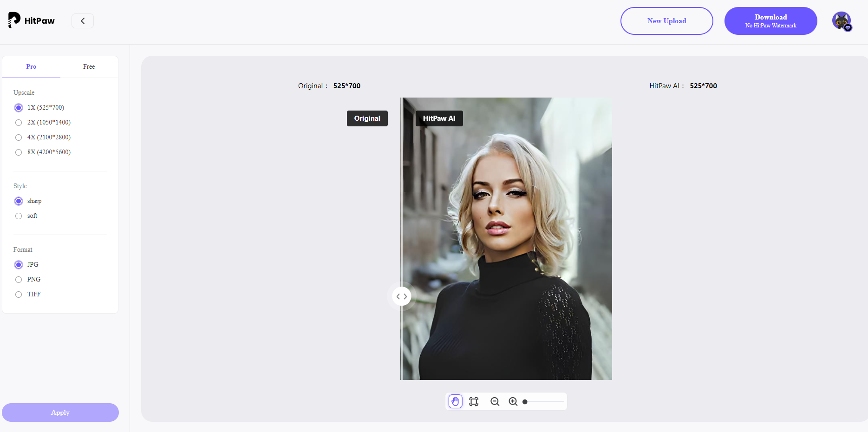Select 1X (525*700) upscale option
The height and width of the screenshot is (432, 868).
pos(39,107)
